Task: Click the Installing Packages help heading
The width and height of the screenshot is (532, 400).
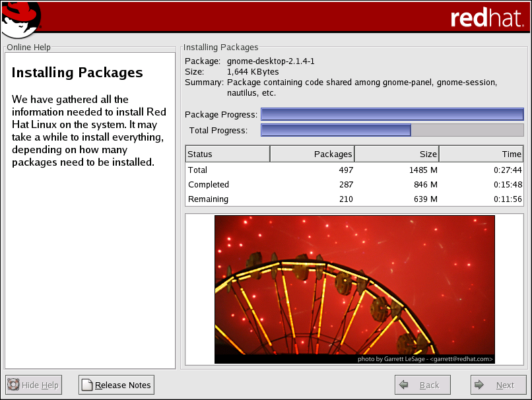Action: [x=77, y=73]
